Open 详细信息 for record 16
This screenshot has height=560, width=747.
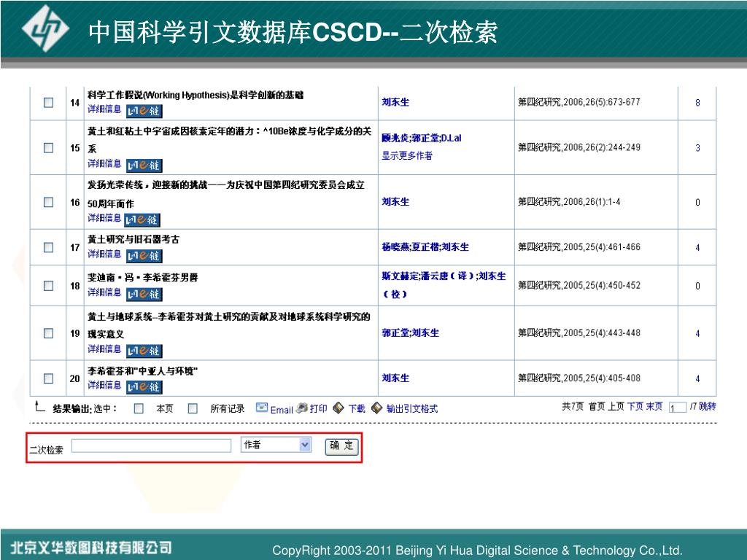tap(104, 217)
